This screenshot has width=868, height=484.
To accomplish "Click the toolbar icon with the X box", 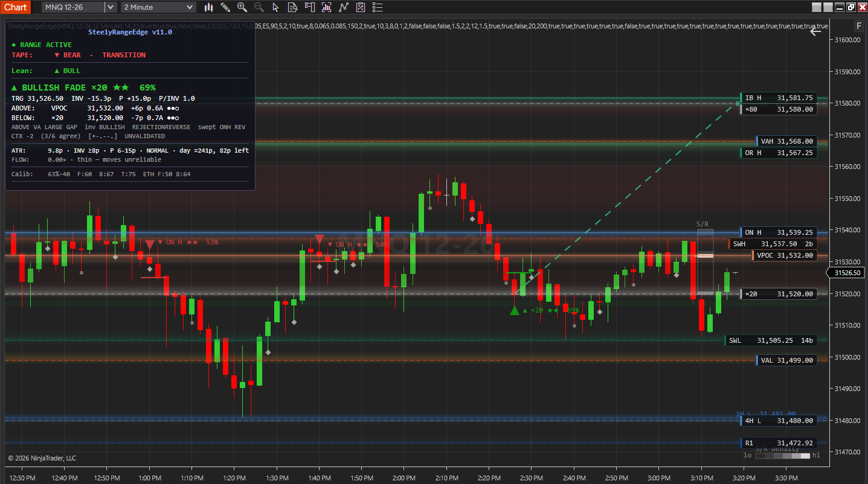I will (x=361, y=7).
